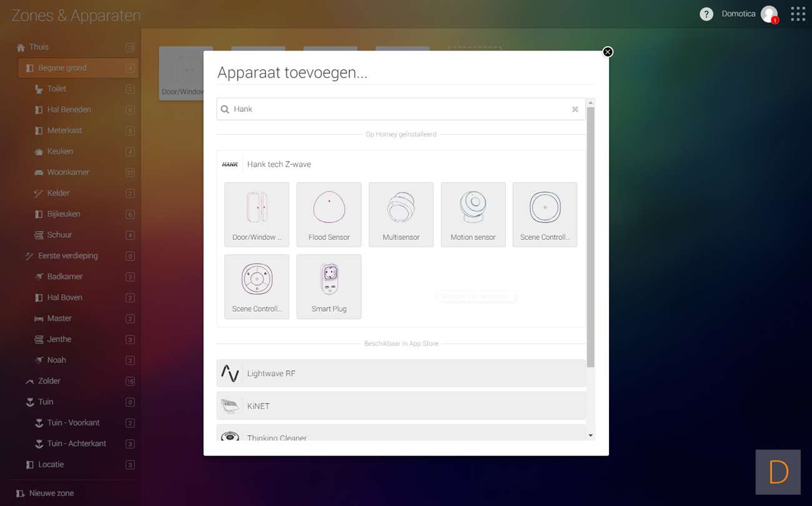Viewport: 812px width, 506px height.
Task: Pick the Multisensor device tile
Action: coord(401,214)
